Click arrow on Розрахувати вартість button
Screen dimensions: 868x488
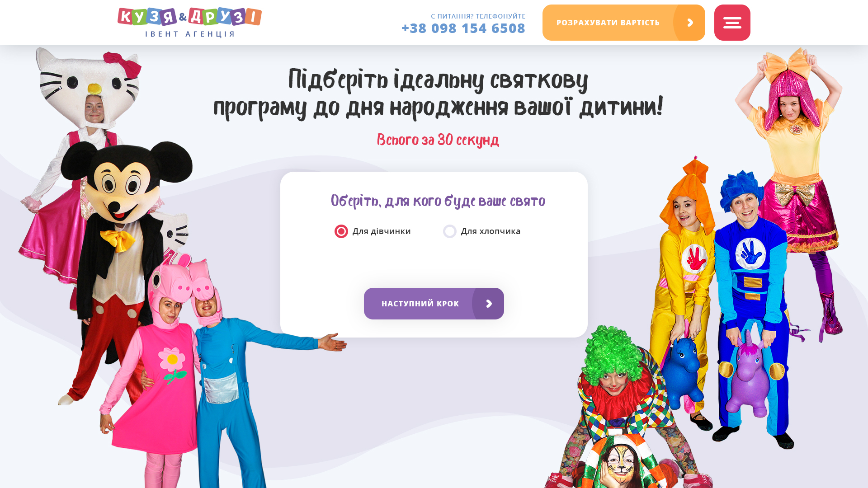(690, 23)
